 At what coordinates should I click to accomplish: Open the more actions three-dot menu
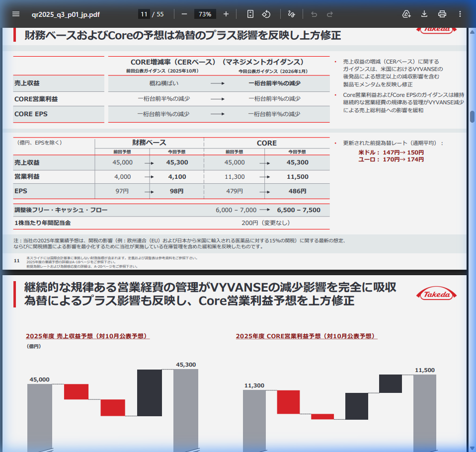tap(460, 14)
